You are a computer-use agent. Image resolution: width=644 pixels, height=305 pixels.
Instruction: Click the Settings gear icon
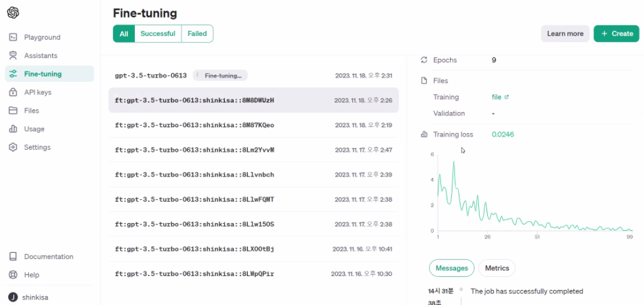(13, 147)
